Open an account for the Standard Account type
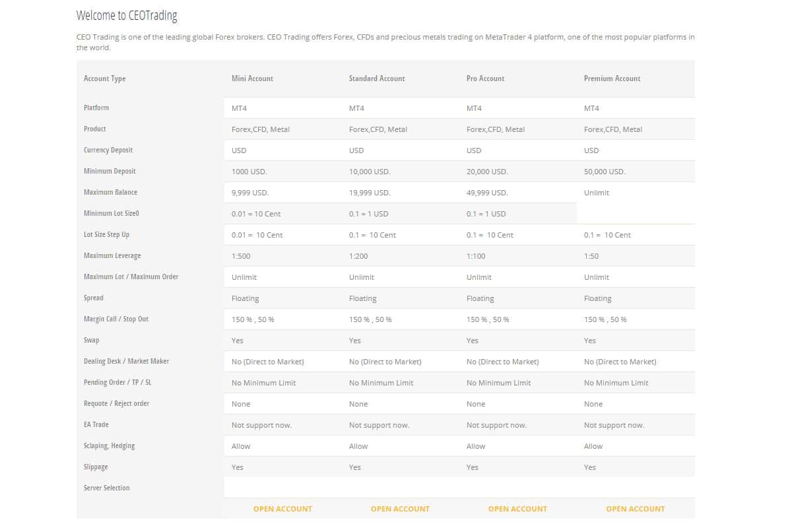792x532 pixels. tap(400, 509)
